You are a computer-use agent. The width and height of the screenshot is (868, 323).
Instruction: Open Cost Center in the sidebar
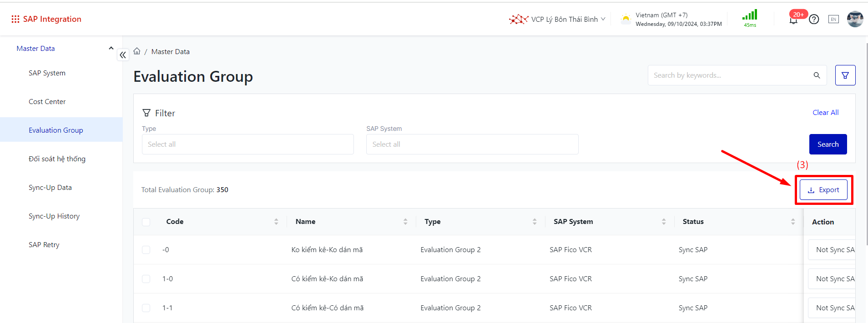[x=47, y=102]
